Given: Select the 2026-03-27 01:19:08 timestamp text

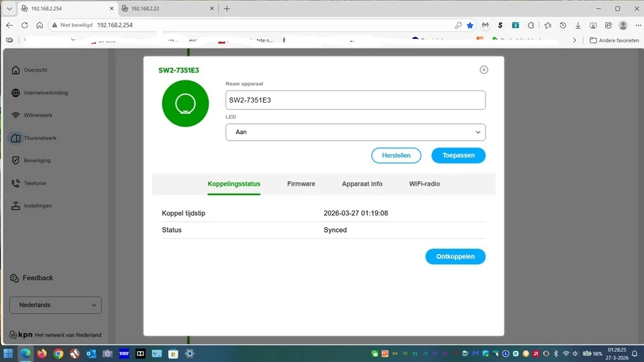Looking at the screenshot, I should [356, 213].
